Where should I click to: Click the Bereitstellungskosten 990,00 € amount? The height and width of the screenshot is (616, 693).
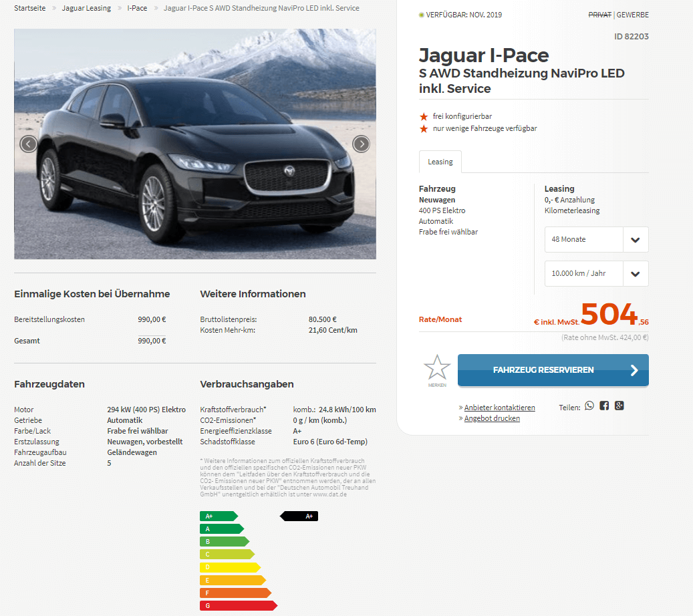point(152,319)
